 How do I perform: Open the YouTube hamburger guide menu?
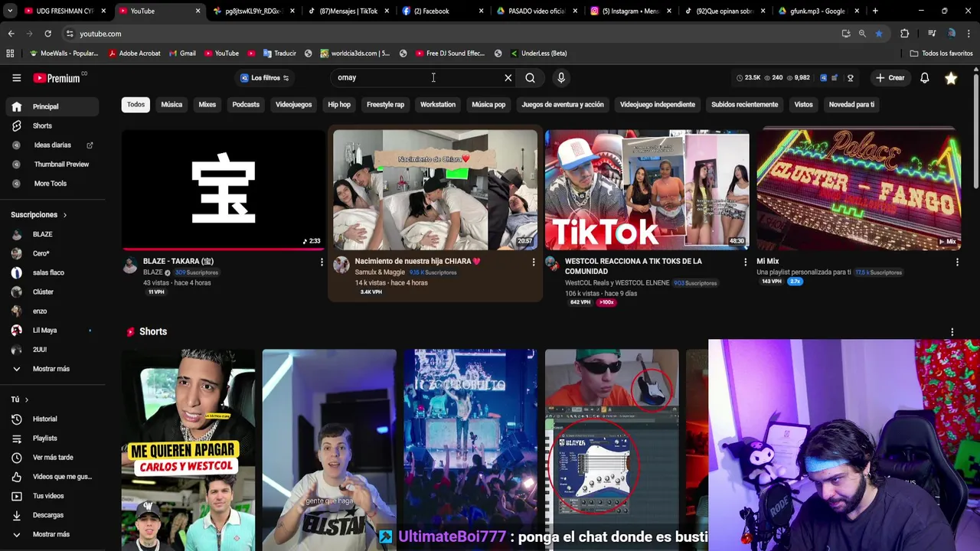tap(16, 77)
